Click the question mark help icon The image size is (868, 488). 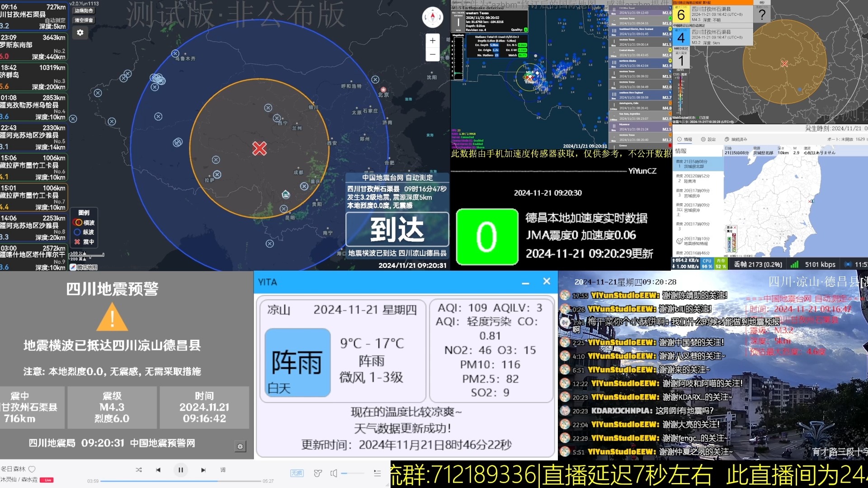pos(762,14)
